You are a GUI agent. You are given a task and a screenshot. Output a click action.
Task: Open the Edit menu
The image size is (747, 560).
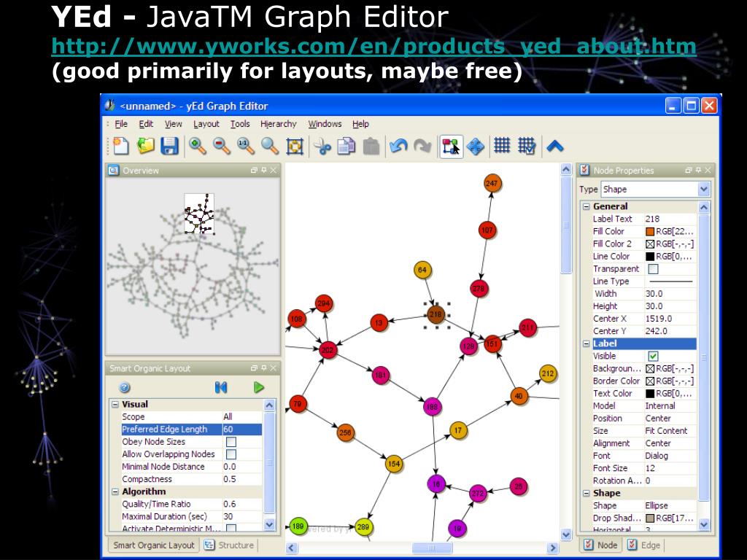click(x=146, y=124)
